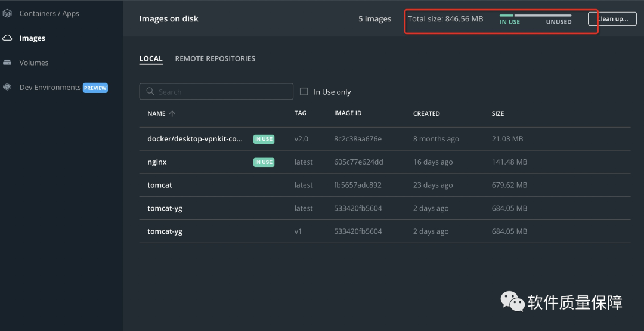The width and height of the screenshot is (644, 331).
Task: Click the PREVIEW badge
Action: point(95,88)
